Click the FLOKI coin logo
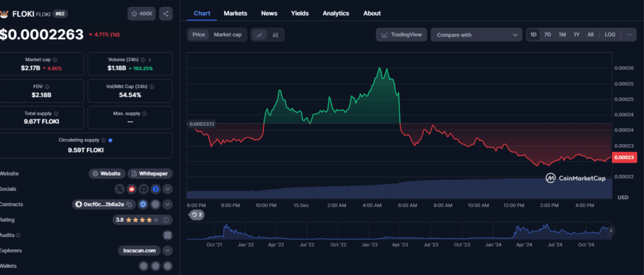This screenshot has width=644, height=275. tap(4, 14)
